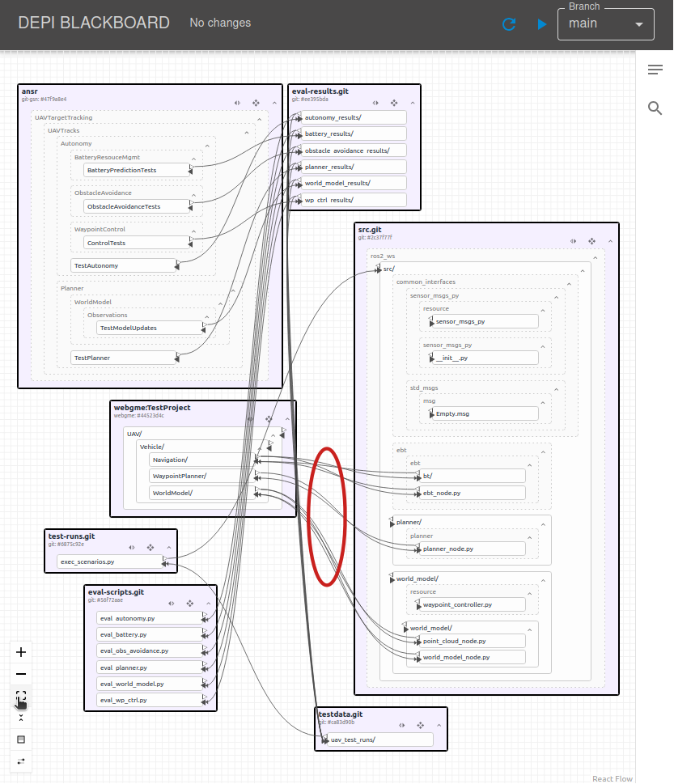Screen dimensions: 674x784
Task: Select eval_battery.py file
Action: [x=150, y=634]
